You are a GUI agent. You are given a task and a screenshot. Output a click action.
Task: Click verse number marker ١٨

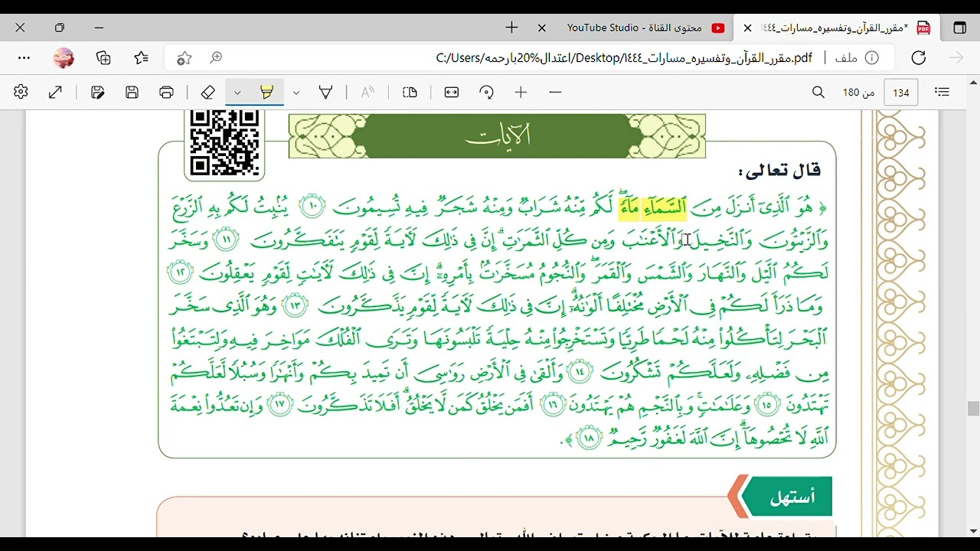pyautogui.click(x=589, y=439)
